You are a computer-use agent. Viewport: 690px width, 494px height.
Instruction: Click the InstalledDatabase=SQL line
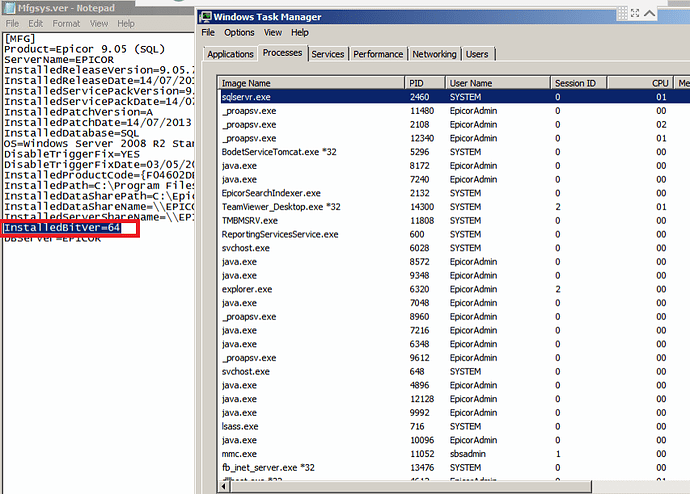click(x=71, y=133)
